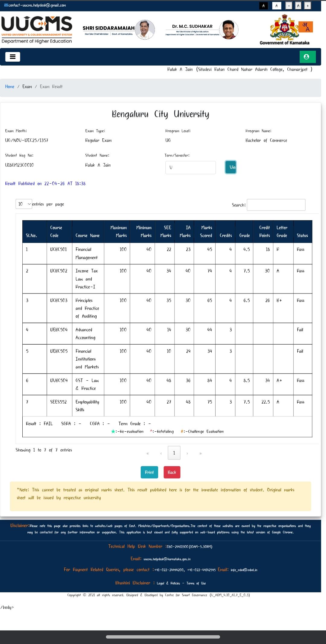Click the red Back button
The image size is (326, 644).
[x=172, y=472]
